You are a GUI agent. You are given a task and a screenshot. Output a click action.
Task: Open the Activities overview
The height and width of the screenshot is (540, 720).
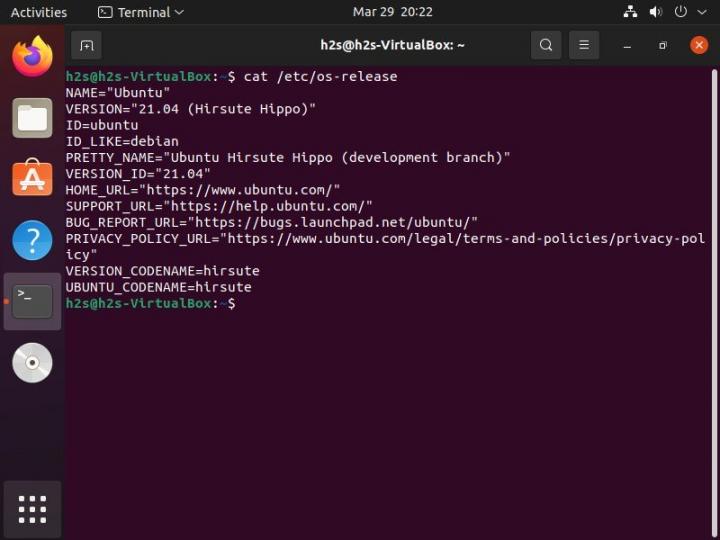point(39,12)
